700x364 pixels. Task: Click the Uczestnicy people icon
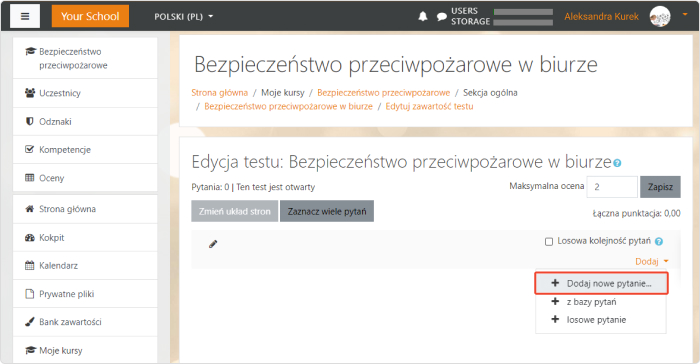point(30,93)
